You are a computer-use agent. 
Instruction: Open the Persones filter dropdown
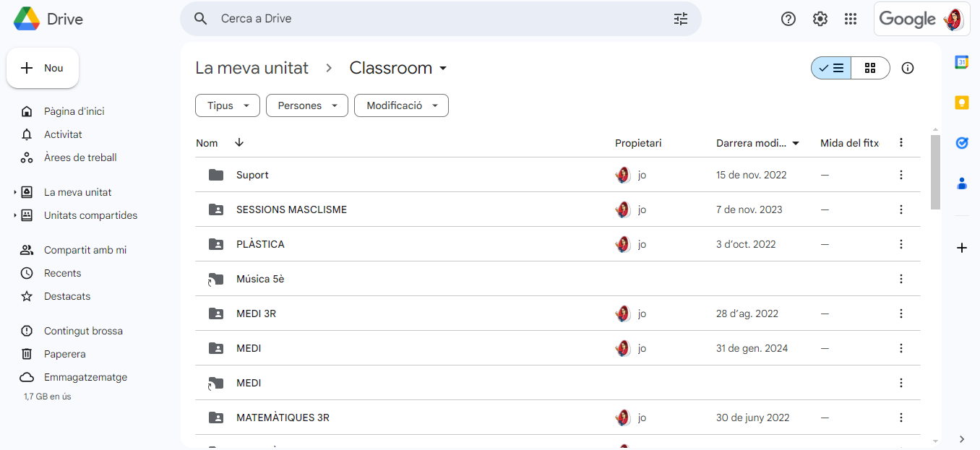tap(307, 105)
